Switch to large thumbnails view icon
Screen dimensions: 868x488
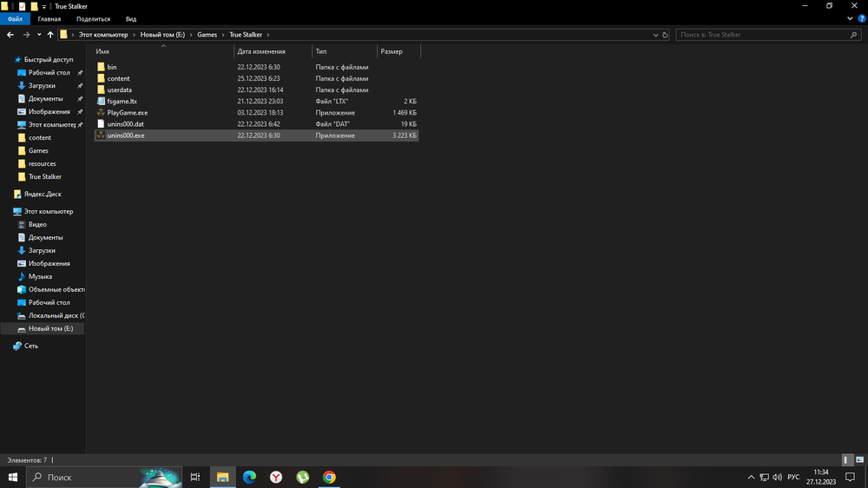(859, 459)
